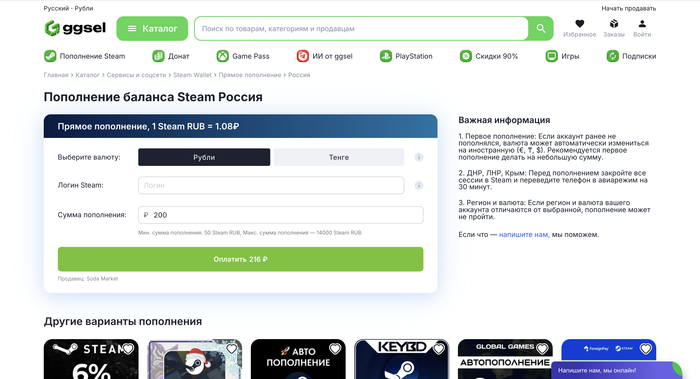The height and width of the screenshot is (379, 700).
Task: Favorite the ForeignPay card heart
Action: tap(646, 349)
